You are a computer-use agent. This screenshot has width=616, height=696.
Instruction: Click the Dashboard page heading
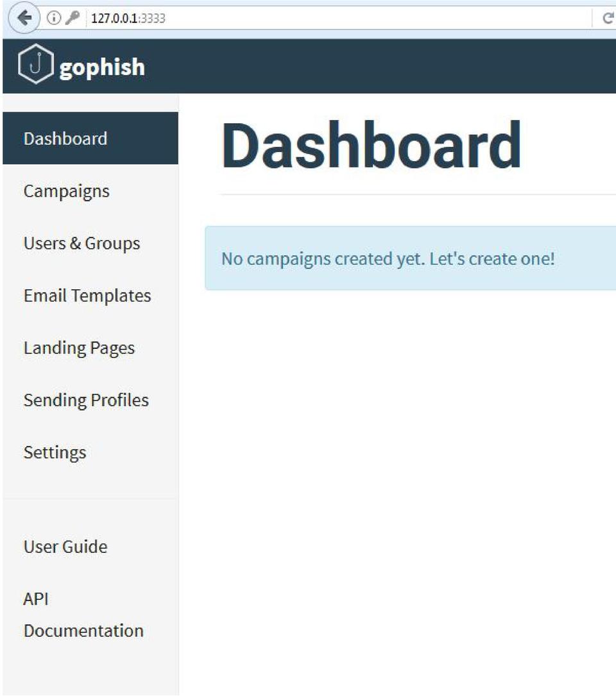[x=371, y=146]
